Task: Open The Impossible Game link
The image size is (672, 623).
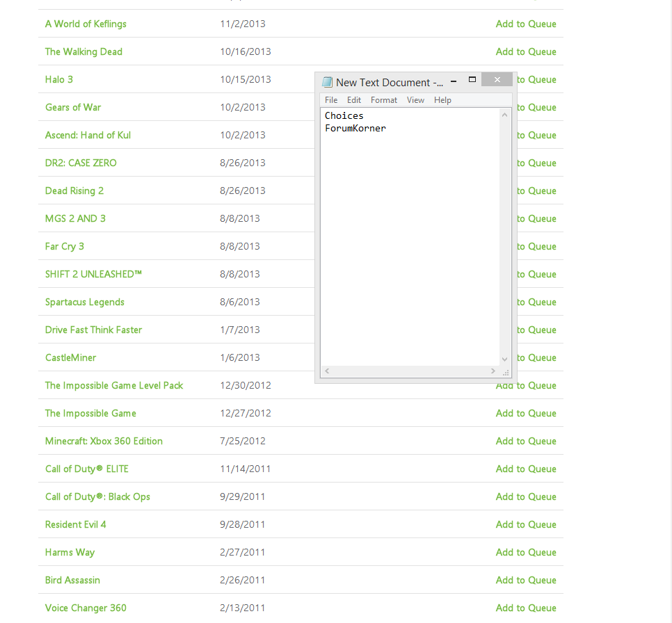Action: [90, 414]
